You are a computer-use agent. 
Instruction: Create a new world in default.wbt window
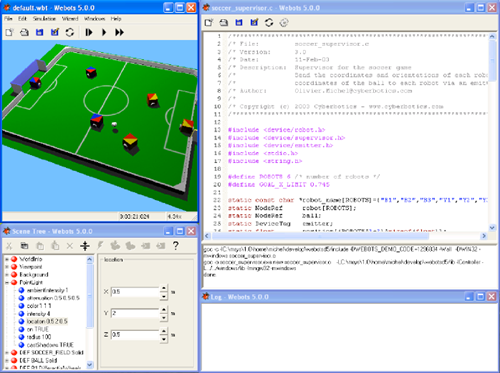(9, 32)
